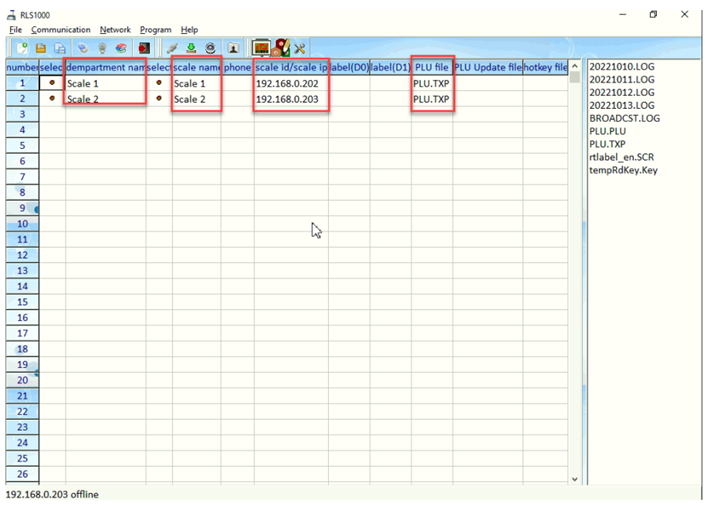
Task: Toggle scale select dot beside scale name Scale 2
Action: point(158,99)
